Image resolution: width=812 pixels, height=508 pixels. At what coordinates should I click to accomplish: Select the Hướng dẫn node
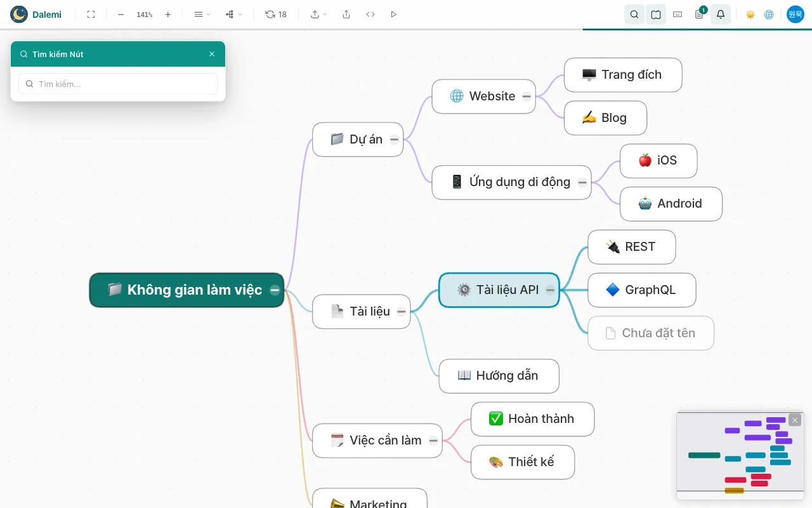[499, 376]
